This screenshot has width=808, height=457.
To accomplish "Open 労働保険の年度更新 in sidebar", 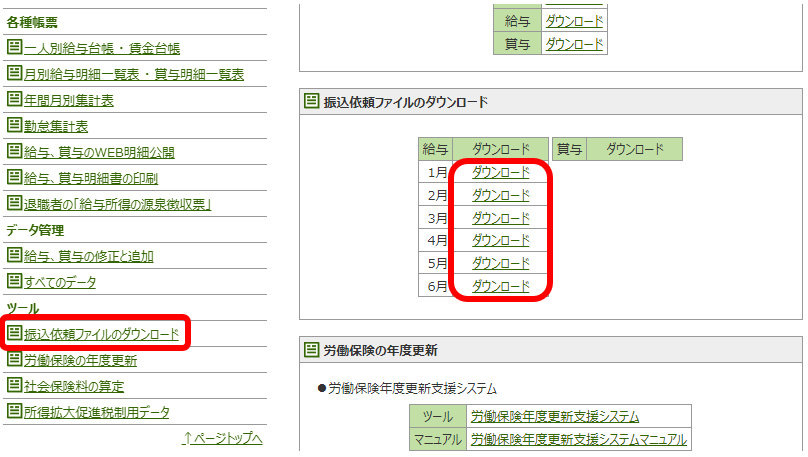I will (80, 360).
